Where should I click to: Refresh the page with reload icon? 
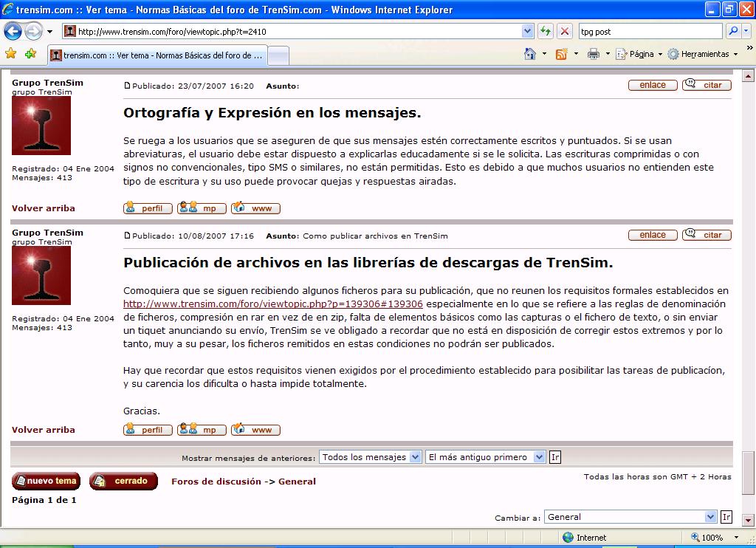pyautogui.click(x=543, y=31)
